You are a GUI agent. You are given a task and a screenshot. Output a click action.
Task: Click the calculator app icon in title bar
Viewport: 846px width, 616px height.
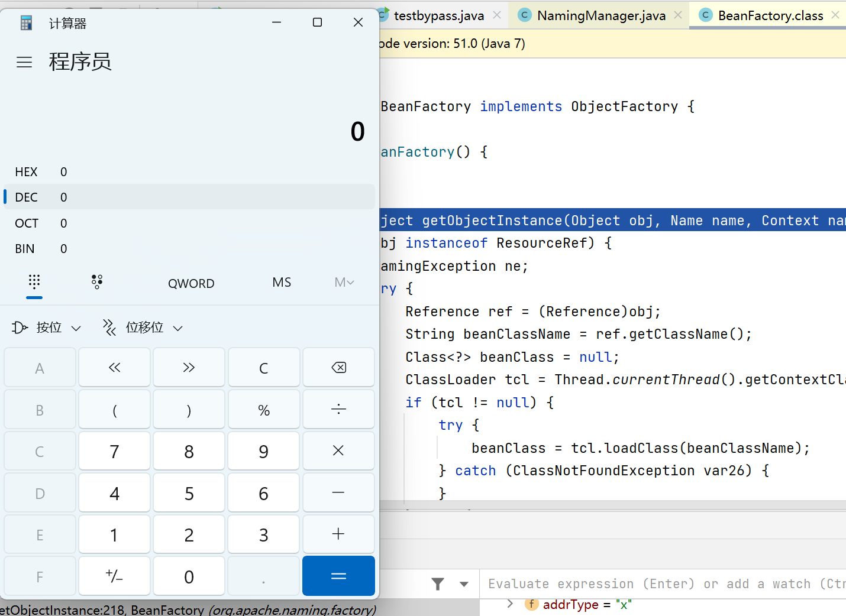pos(26,23)
